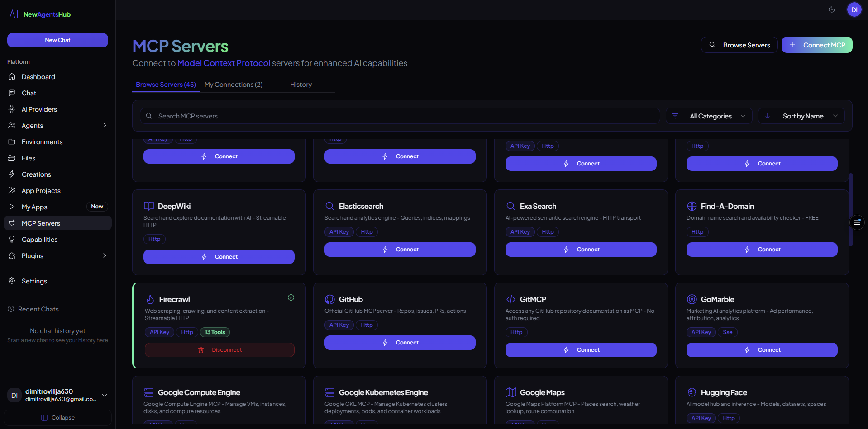Screen dimensions: 868x429
Task: Go to AI Providers page
Action: pyautogui.click(x=57, y=109)
